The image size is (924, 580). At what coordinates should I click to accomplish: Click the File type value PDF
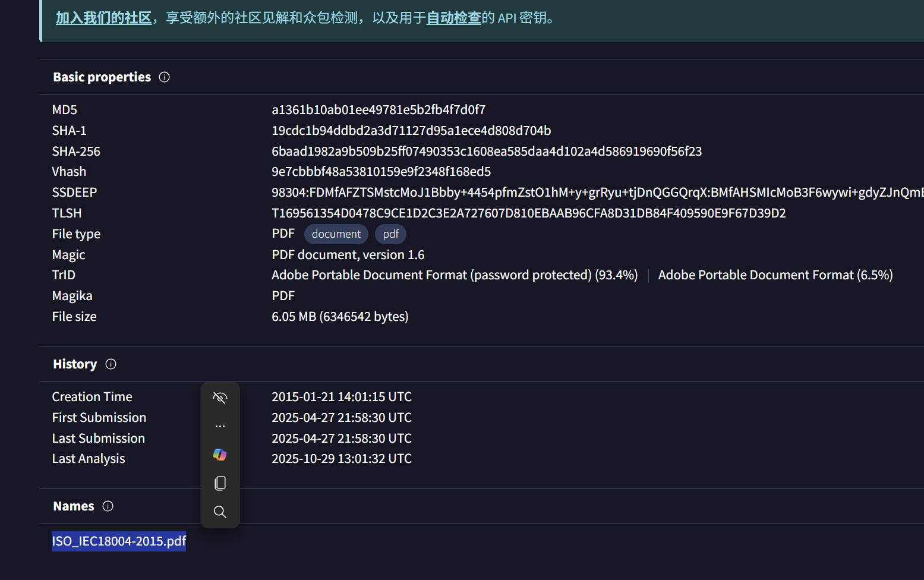(x=283, y=234)
